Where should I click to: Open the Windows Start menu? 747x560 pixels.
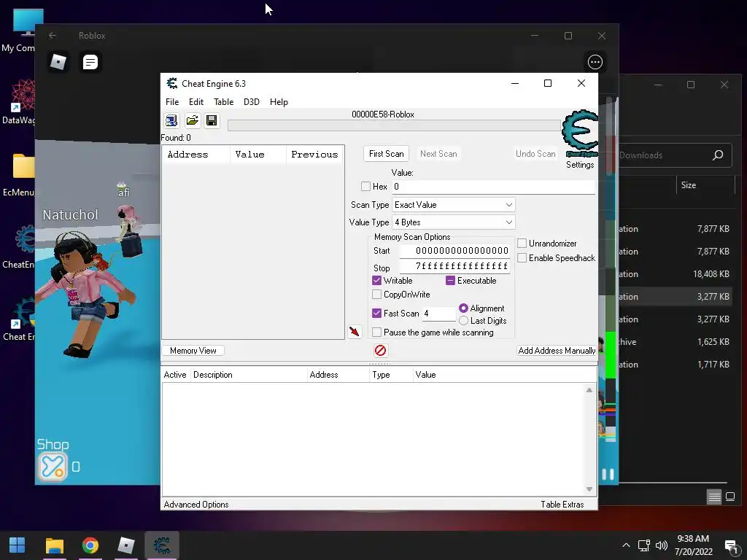click(x=18, y=545)
